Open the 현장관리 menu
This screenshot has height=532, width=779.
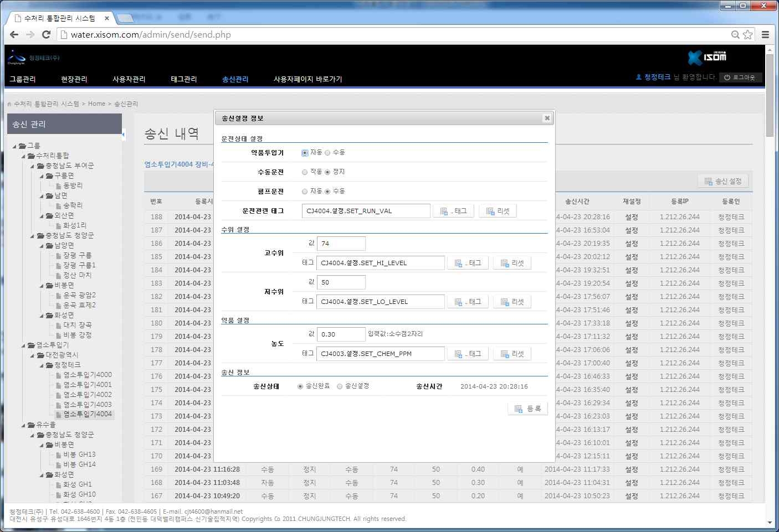(74, 79)
